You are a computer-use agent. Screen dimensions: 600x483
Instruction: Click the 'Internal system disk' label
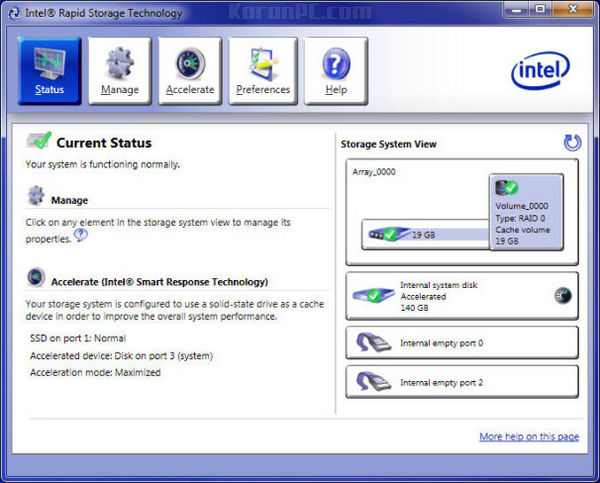(439, 285)
